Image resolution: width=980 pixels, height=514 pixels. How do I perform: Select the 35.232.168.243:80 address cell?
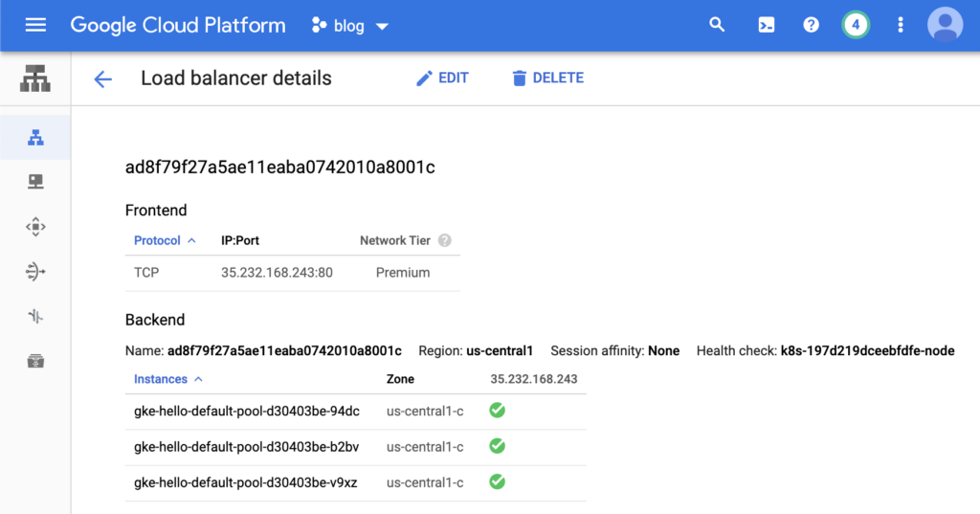point(277,273)
